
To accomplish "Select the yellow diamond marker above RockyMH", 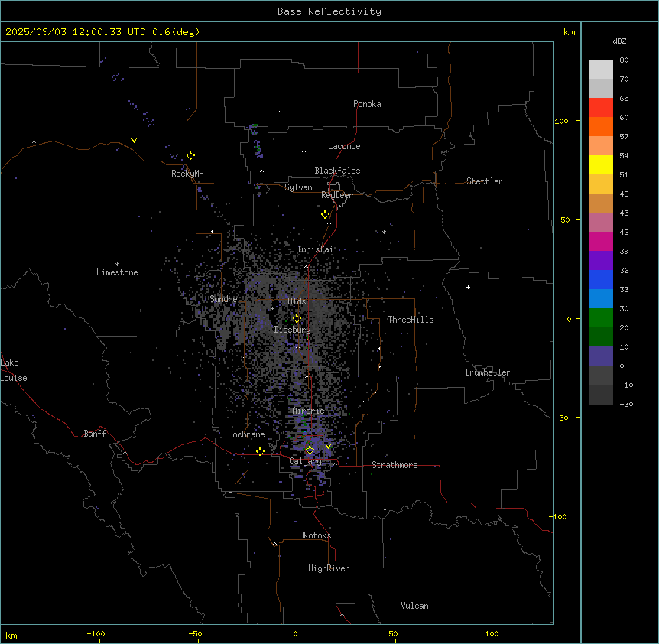I will [191, 156].
